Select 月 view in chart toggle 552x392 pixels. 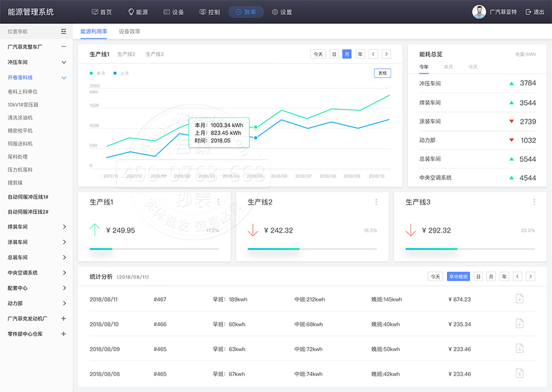[347, 54]
